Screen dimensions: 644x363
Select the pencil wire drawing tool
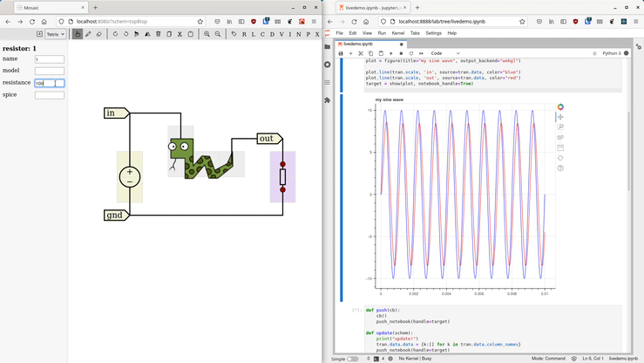[x=88, y=34]
